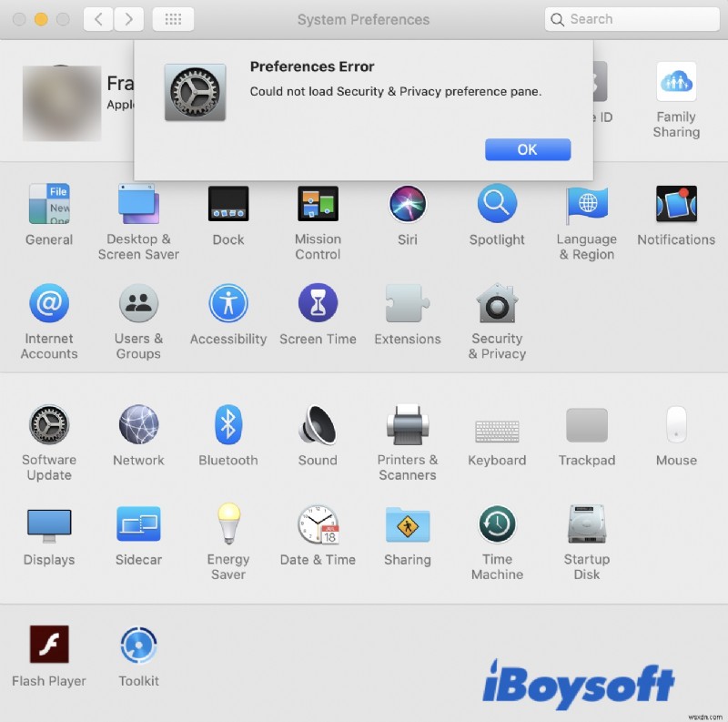The width and height of the screenshot is (728, 722).
Task: Click the Search field
Action: [x=631, y=19]
